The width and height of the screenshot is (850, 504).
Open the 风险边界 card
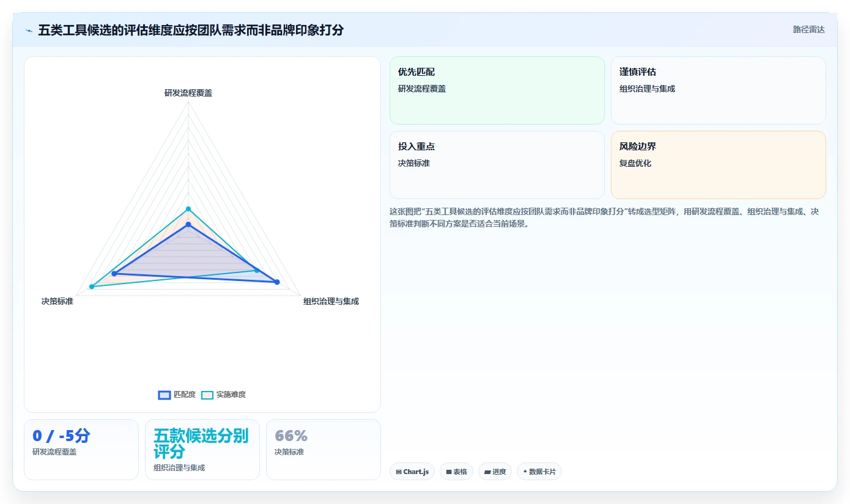pos(719,165)
